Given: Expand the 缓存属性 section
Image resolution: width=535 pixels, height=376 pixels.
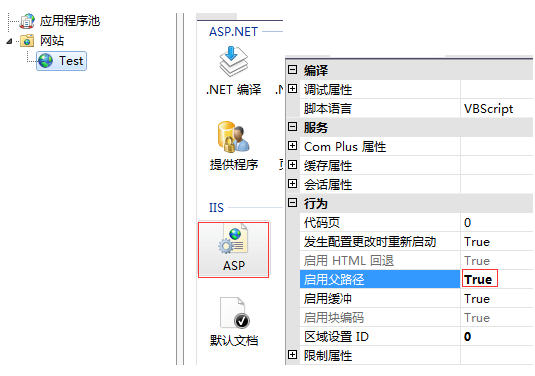Looking at the screenshot, I should point(292,165).
